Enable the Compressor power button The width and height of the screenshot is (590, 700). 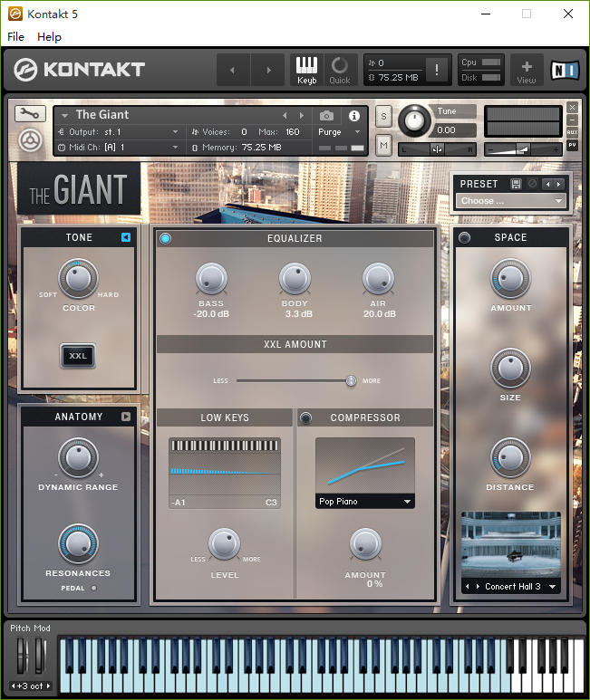[305, 417]
